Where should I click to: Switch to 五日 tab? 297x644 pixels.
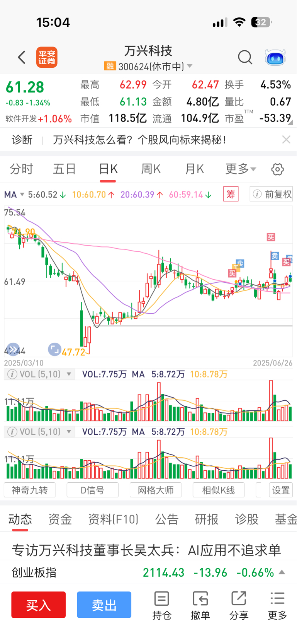pos(64,169)
